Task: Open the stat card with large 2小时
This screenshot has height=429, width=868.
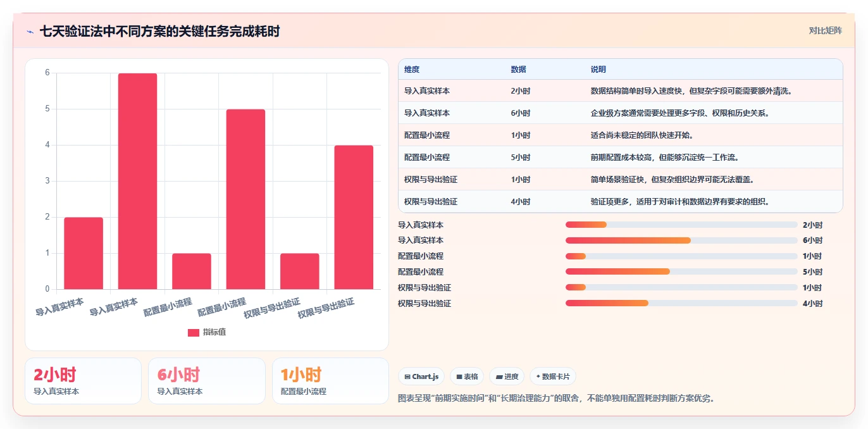Action: pos(83,381)
